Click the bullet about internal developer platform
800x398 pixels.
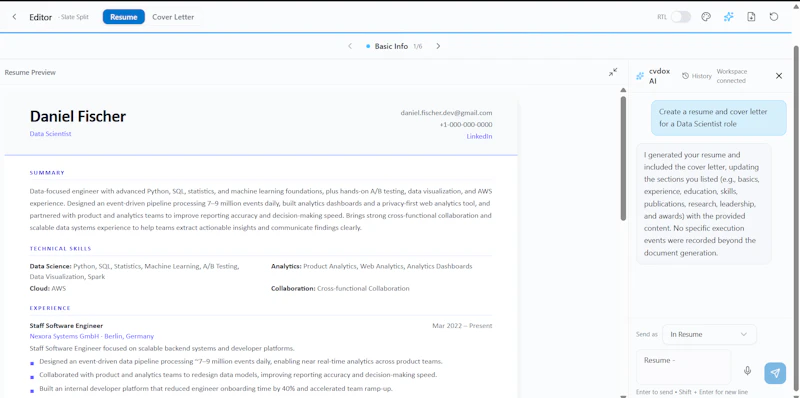click(x=216, y=389)
